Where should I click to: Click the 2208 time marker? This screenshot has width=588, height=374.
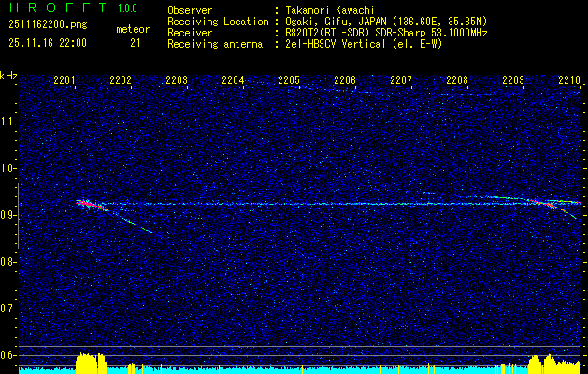tap(457, 79)
